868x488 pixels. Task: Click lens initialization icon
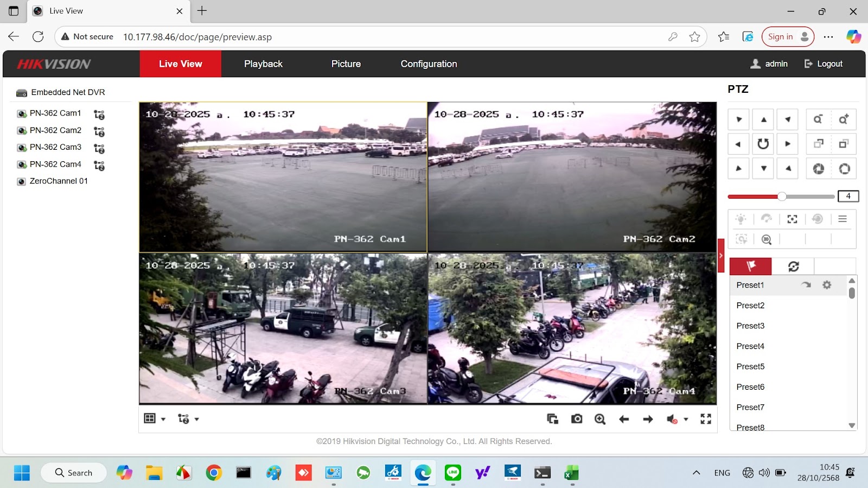(x=818, y=219)
